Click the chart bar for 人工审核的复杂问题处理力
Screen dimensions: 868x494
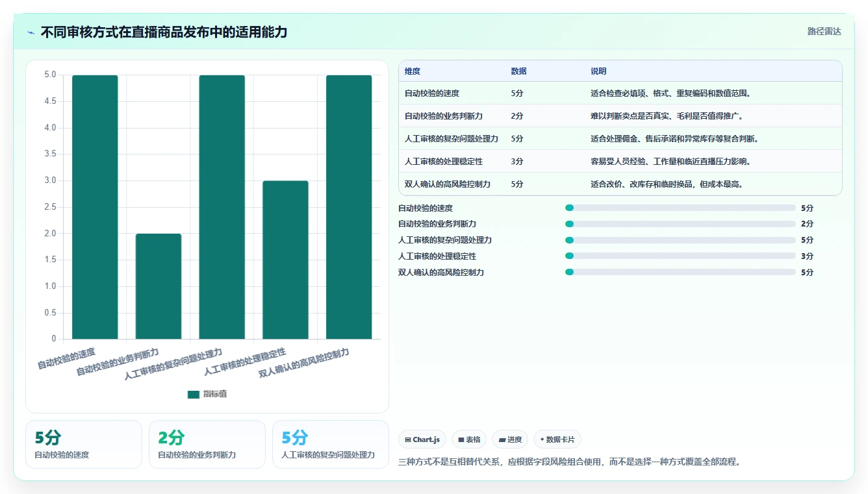[222, 207]
